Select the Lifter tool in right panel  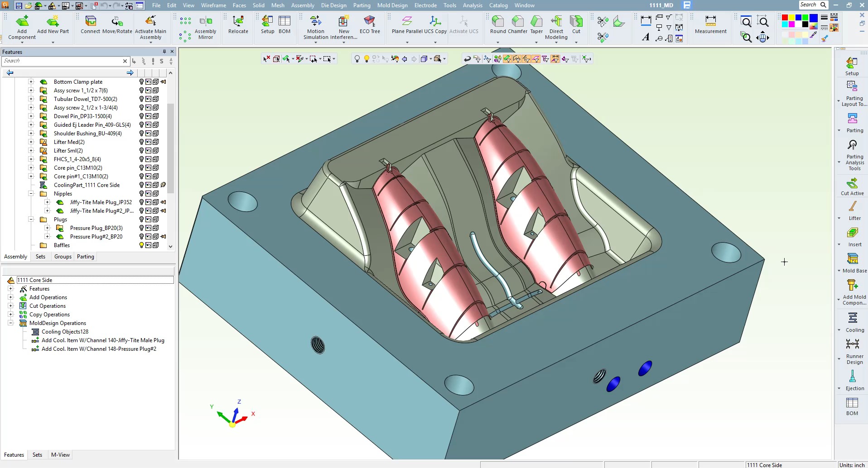[852, 207]
